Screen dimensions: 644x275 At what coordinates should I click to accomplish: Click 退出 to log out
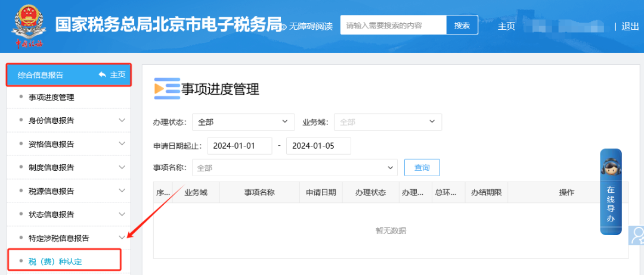630,26
